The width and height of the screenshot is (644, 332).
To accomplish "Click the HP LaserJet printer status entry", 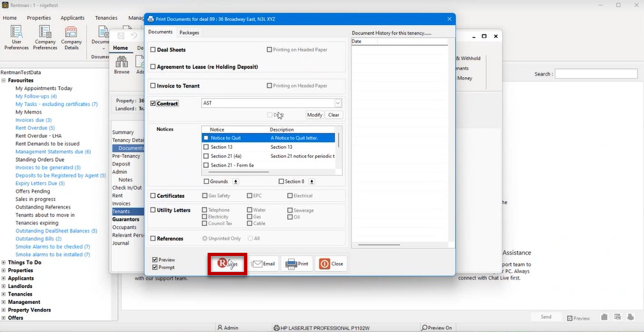I will click(x=322, y=328).
